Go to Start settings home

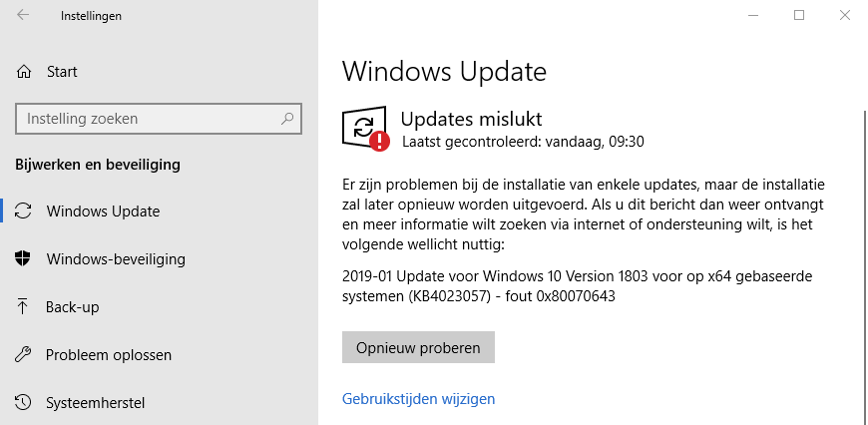[62, 72]
